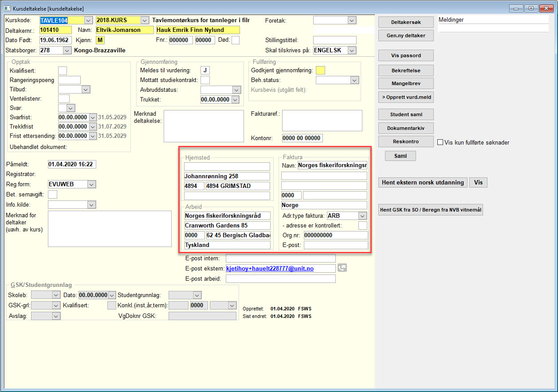Viewport: 558px width, 392px height.
Task: Click the 'Merknad for deltaker' text area
Action: 110,228
